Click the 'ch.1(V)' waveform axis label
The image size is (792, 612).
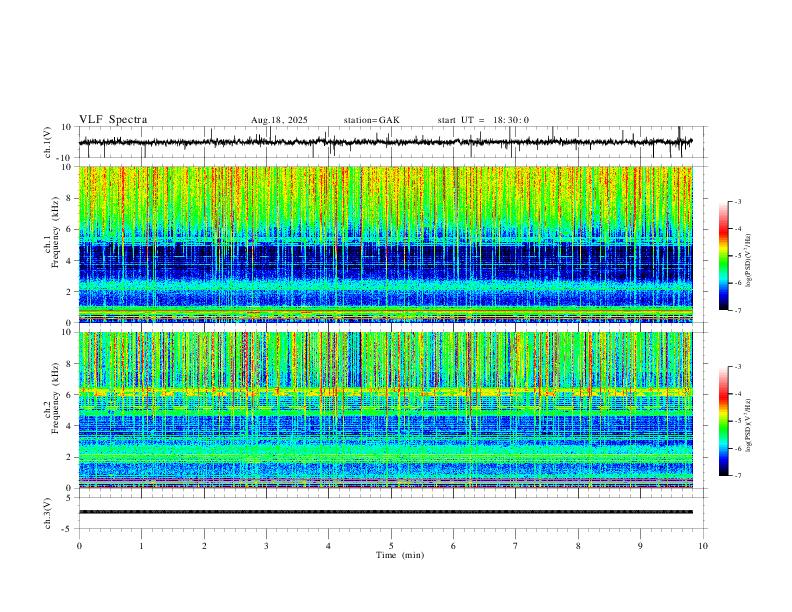tap(48, 142)
